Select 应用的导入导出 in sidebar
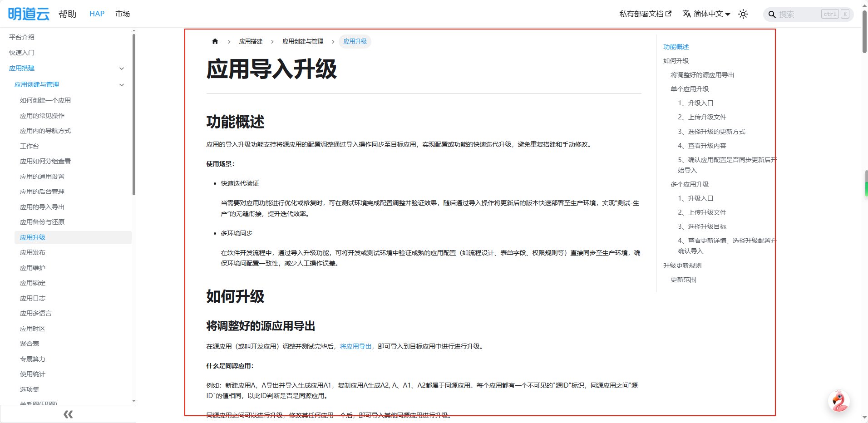The width and height of the screenshot is (868, 423). [42, 207]
